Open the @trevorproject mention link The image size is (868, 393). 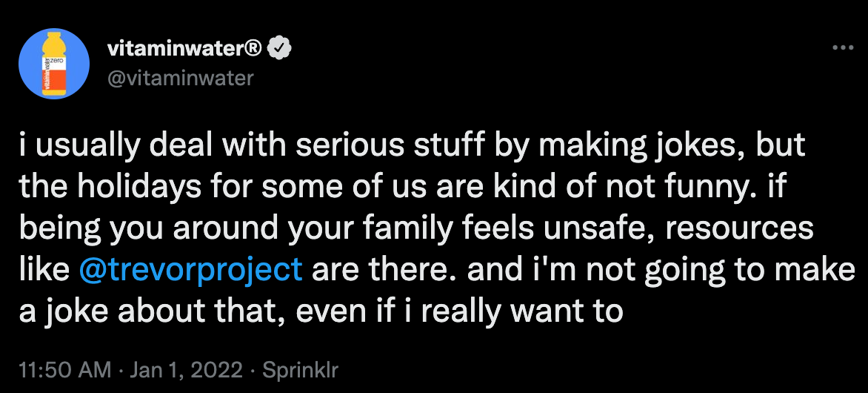(x=191, y=271)
